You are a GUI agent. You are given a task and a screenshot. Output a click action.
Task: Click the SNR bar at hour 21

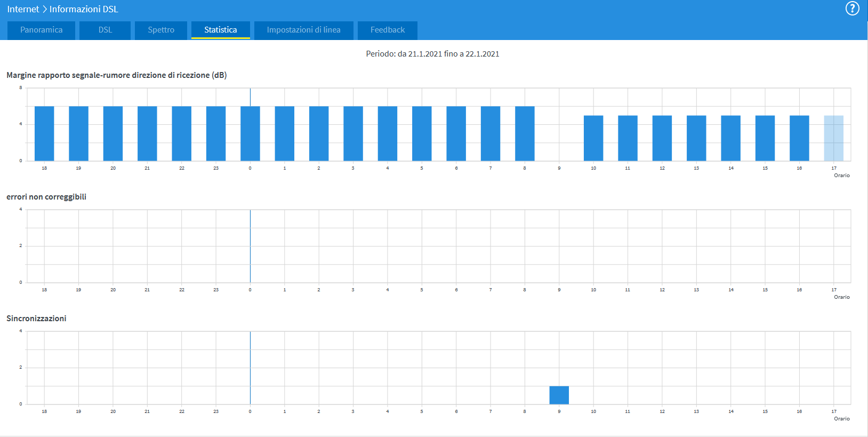(147, 133)
